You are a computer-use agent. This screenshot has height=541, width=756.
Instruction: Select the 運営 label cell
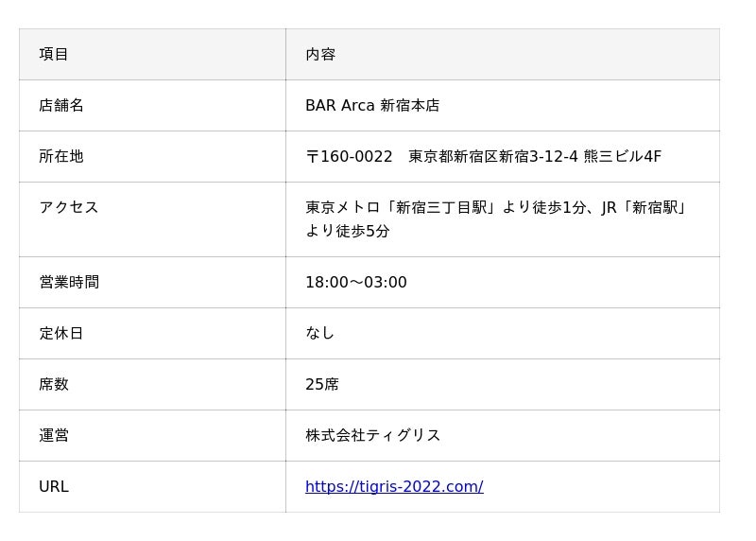(x=152, y=436)
